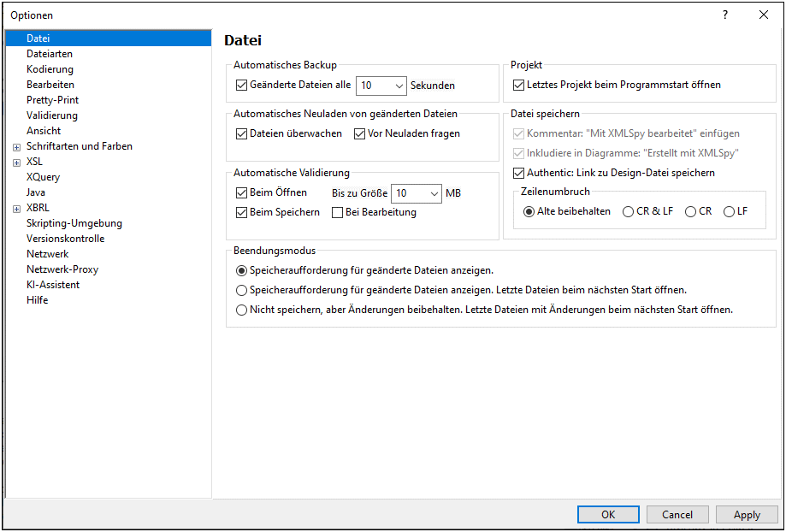Toggle Letztes Projekt beim Programmstart öffnen
This screenshot has width=786, height=532.
pos(518,86)
